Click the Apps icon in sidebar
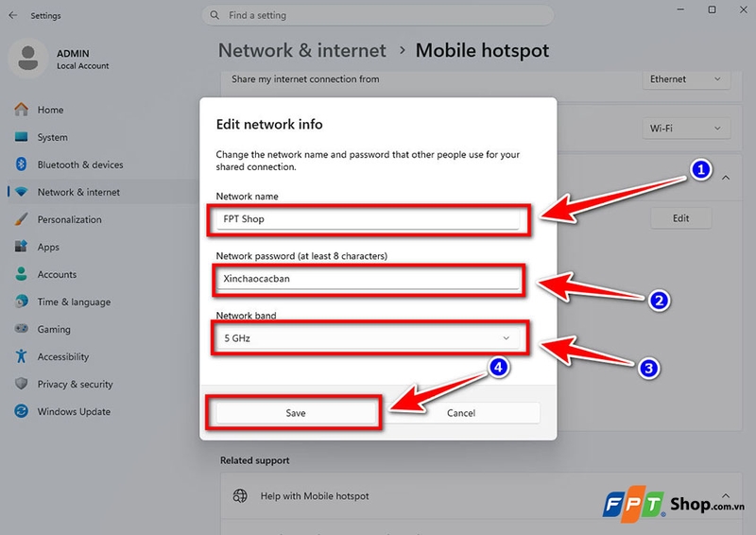This screenshot has height=535, width=756. (x=21, y=247)
